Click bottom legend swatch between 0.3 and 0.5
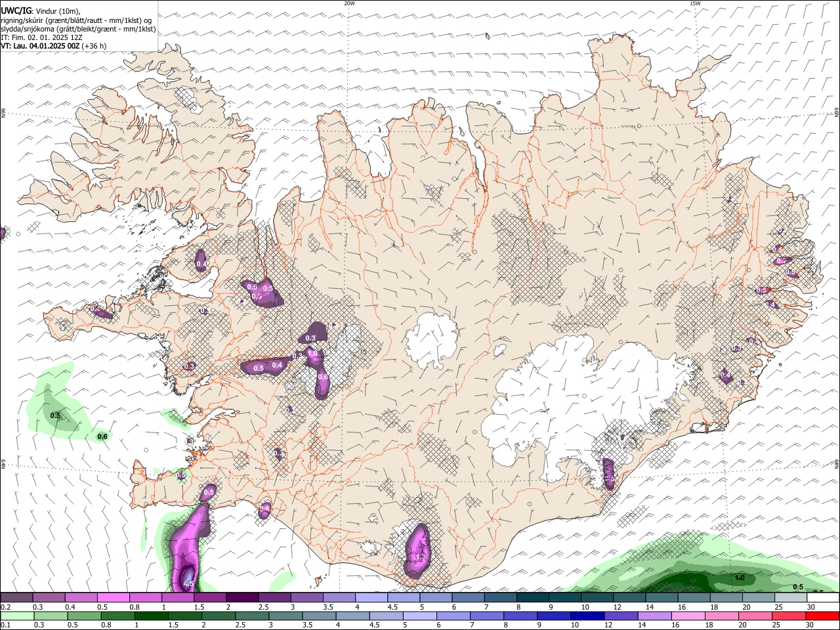Screen dimensions: 840x630 click(x=50, y=616)
